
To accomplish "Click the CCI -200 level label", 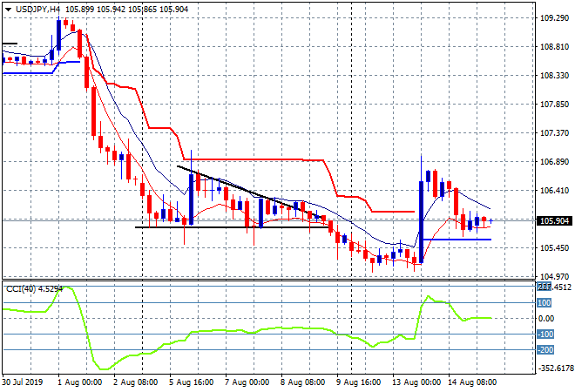I will (x=545, y=350).
